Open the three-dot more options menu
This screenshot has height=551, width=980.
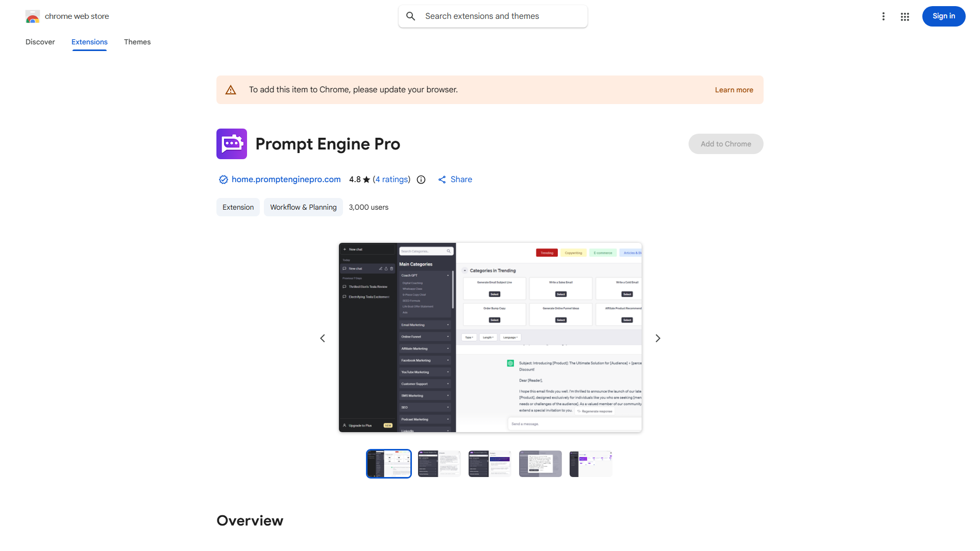884,16
